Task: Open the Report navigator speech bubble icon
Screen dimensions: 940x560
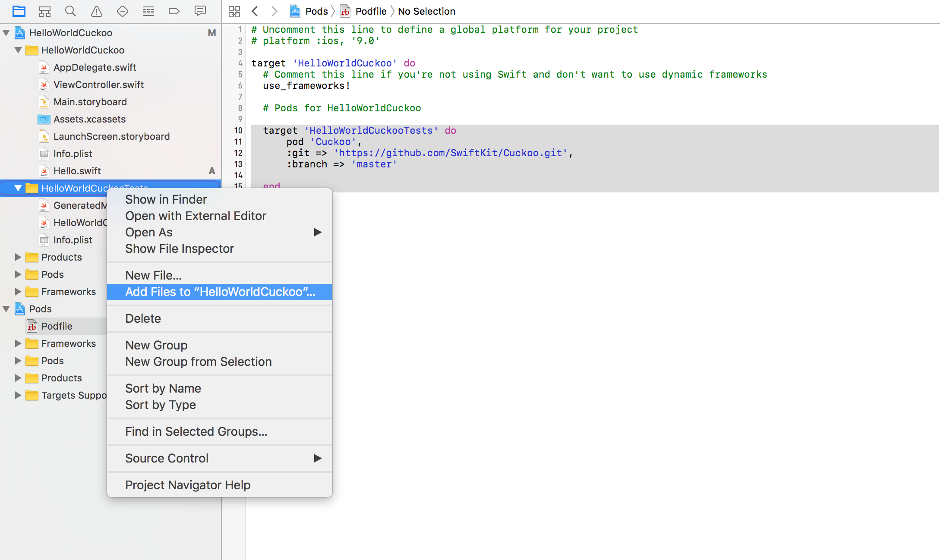Action: click(x=200, y=11)
